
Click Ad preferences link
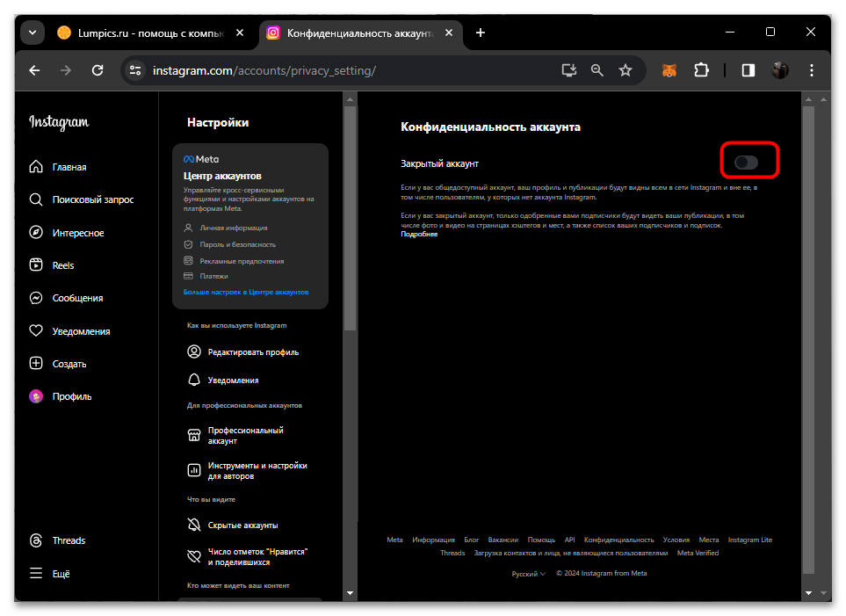tap(235, 261)
